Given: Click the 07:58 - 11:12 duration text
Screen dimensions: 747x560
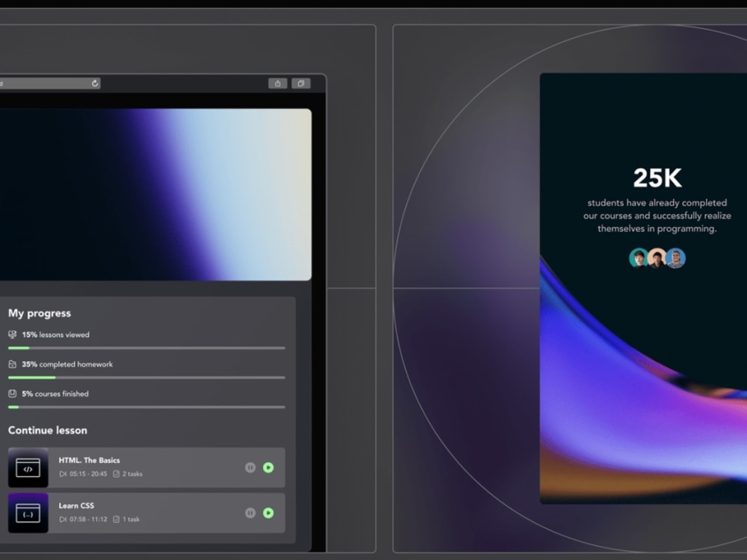Looking at the screenshot, I should [x=88, y=519].
